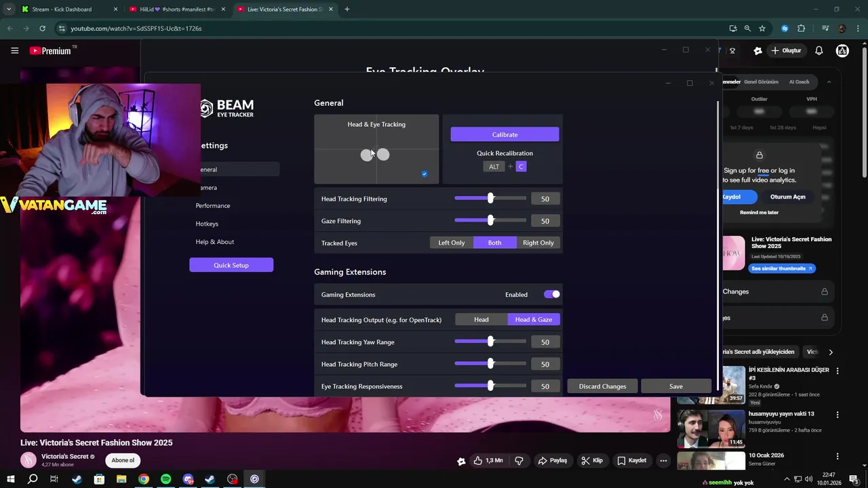
Task: Click the Beam Eye Tracker logo
Action: pos(226,108)
